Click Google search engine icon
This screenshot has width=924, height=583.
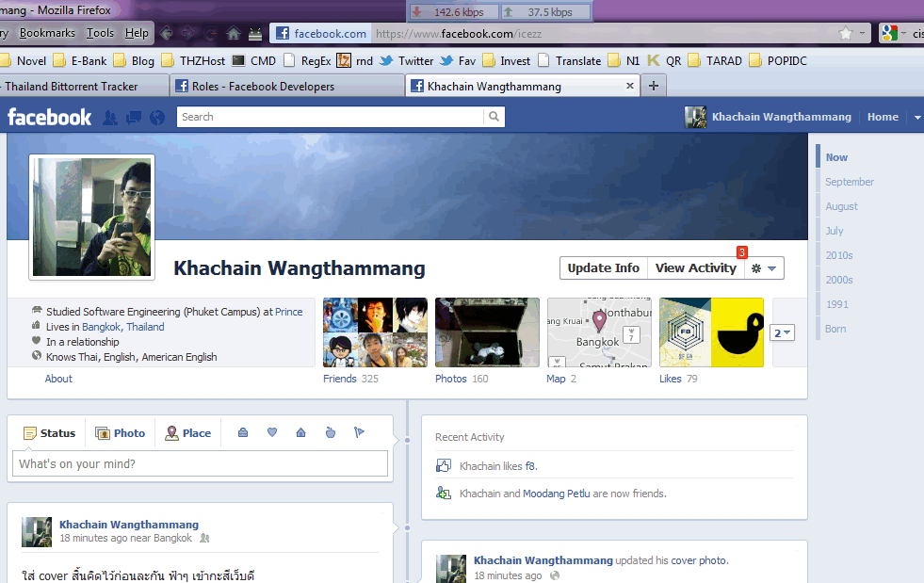click(889, 34)
